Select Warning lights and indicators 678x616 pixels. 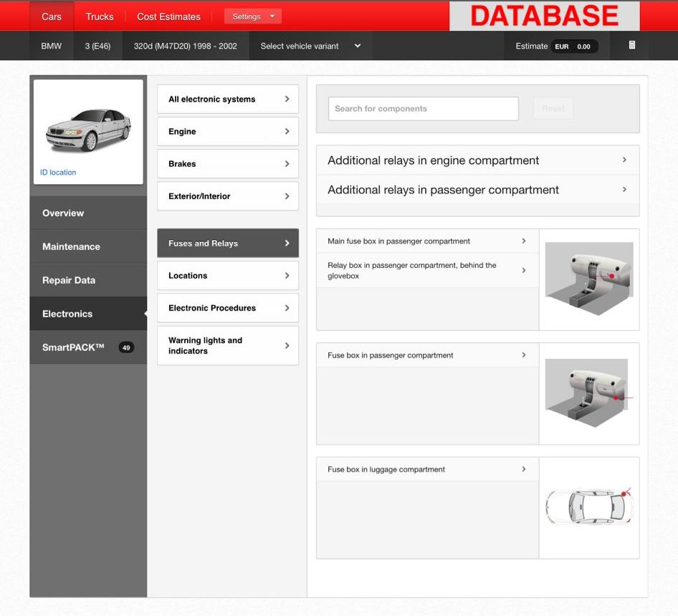228,346
